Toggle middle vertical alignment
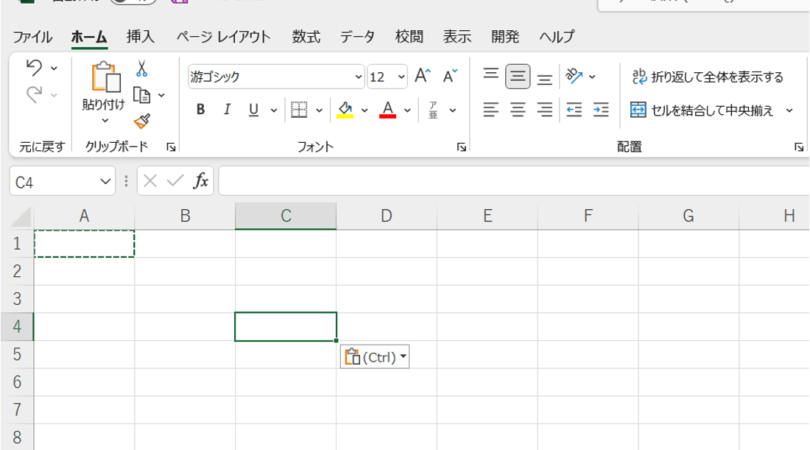 tap(518, 77)
